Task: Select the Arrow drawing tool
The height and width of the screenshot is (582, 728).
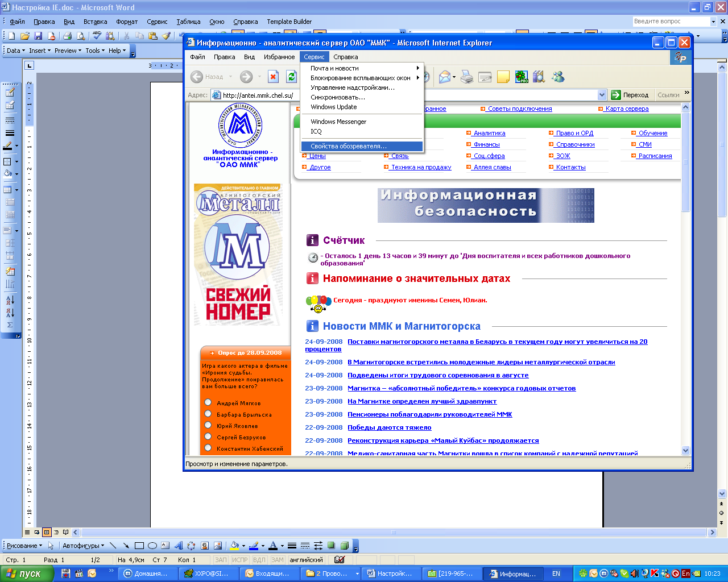Action: coord(126,546)
